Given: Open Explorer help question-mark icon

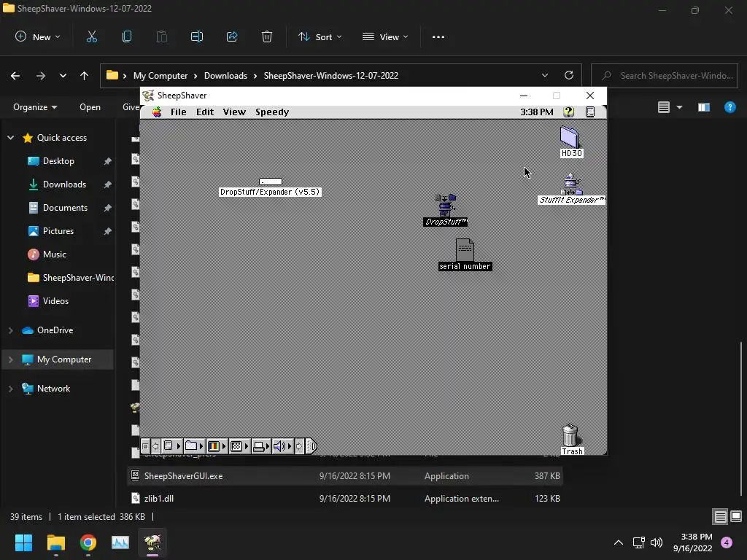Looking at the screenshot, I should pos(729,107).
